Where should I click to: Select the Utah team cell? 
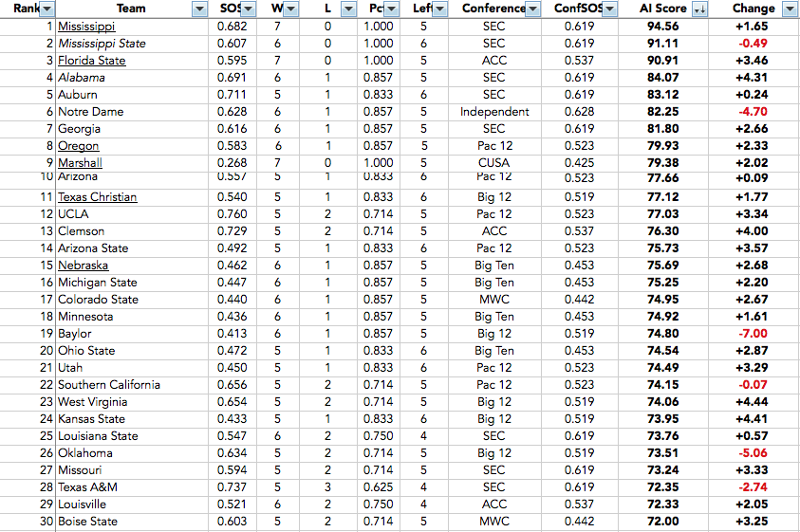click(x=132, y=368)
